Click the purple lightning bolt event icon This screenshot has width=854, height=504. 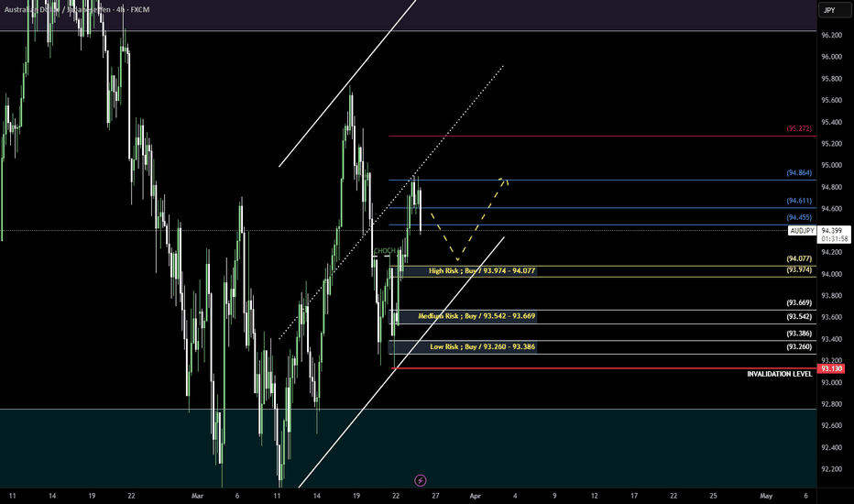(420, 480)
